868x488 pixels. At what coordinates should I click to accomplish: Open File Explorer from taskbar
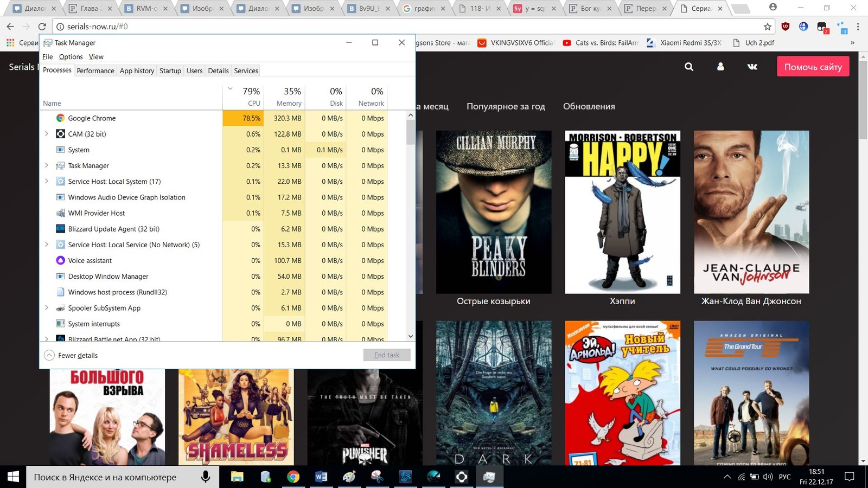pyautogui.click(x=237, y=477)
